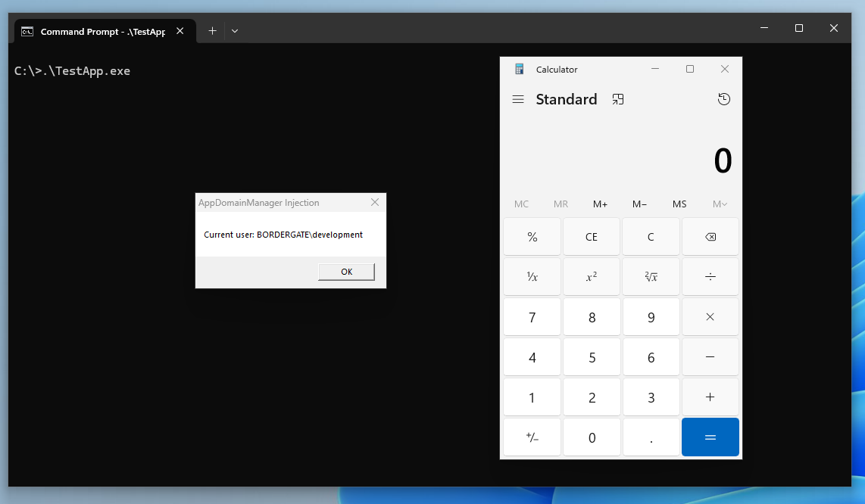The height and width of the screenshot is (504, 865).
Task: Click the reciprocal 1/x key
Action: pos(532,277)
